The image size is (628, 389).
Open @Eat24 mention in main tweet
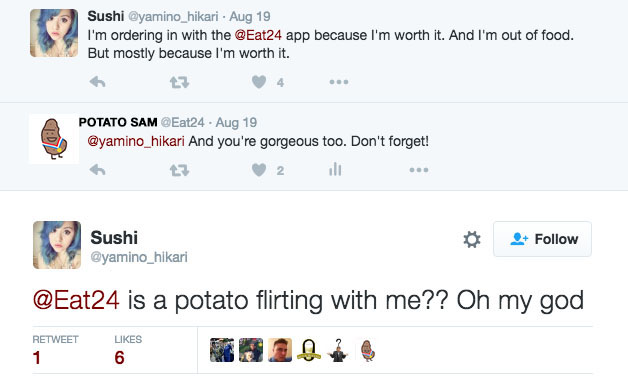click(76, 300)
